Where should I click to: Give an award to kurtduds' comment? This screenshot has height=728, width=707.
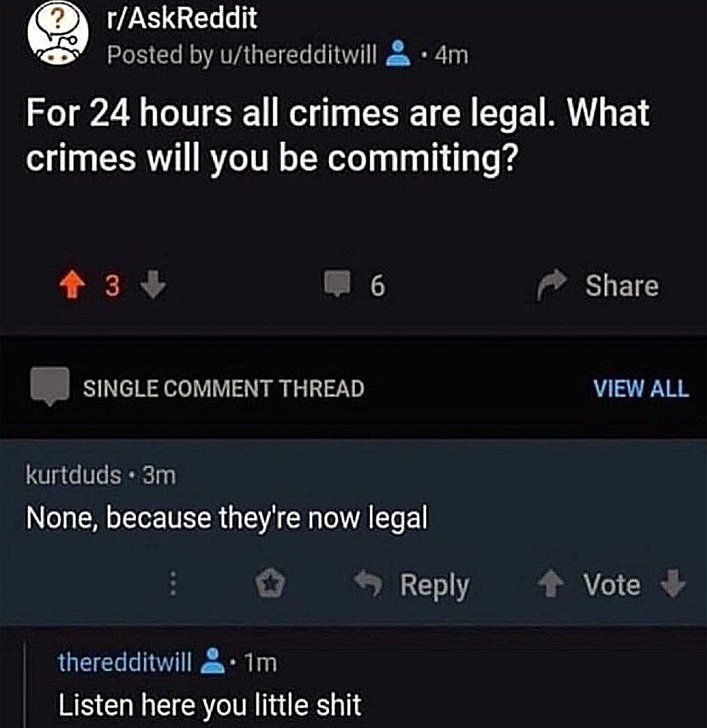[x=271, y=583]
